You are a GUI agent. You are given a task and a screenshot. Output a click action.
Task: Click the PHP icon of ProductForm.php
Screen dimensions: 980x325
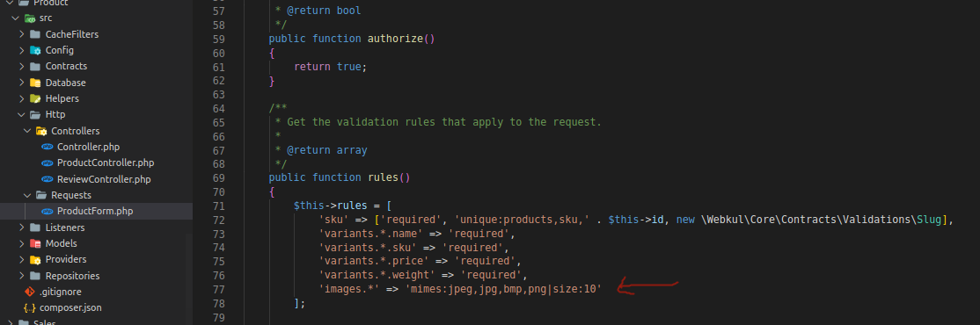point(48,212)
